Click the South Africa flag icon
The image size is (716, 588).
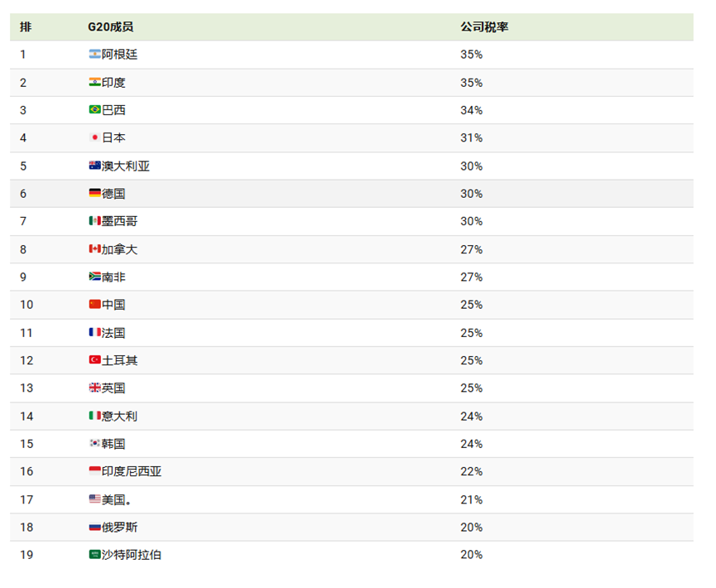(94, 277)
